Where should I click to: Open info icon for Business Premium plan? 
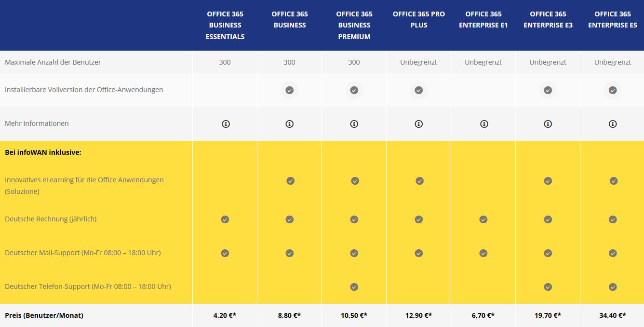click(354, 124)
